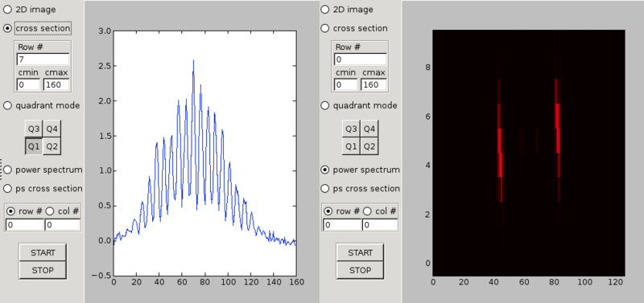The image size is (644, 303).
Task: Click cmax field in left panel
Action: [x=56, y=85]
